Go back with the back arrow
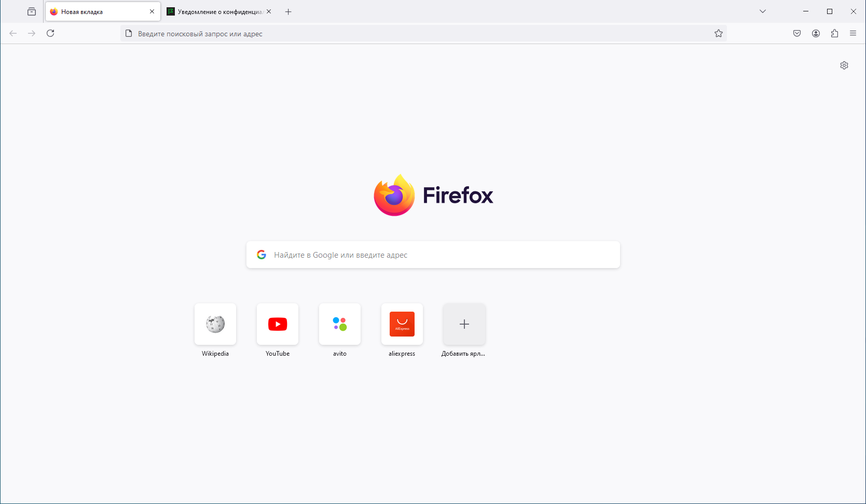 click(x=13, y=33)
